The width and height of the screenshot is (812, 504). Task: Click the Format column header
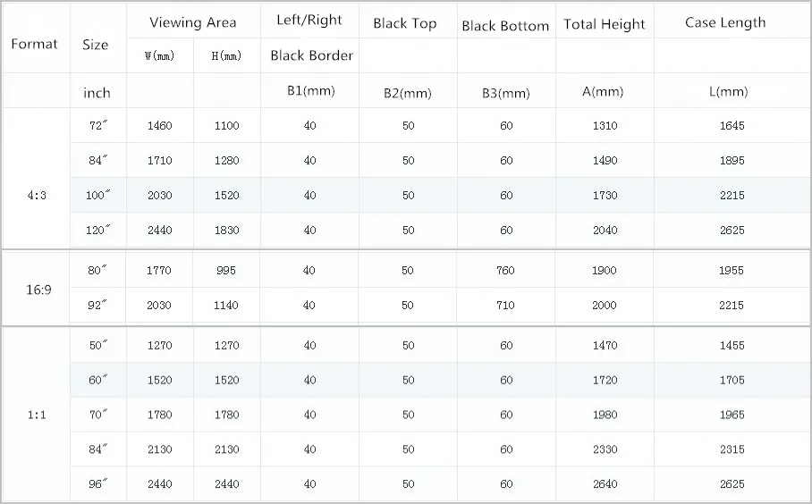click(34, 44)
